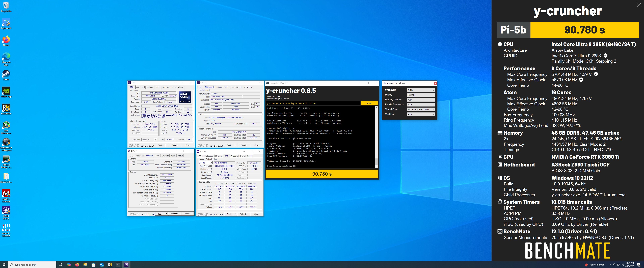Open the Windows Start menu
644x268 pixels.
[4, 264]
